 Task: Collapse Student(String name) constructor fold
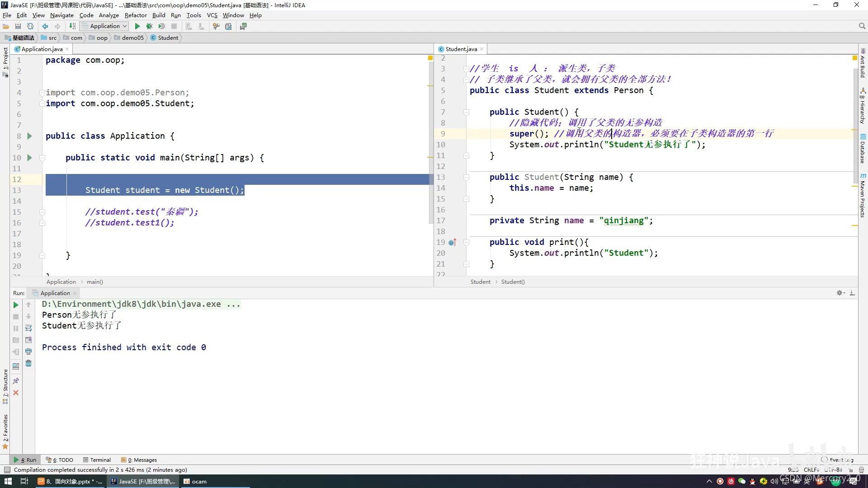pyautogui.click(x=466, y=177)
